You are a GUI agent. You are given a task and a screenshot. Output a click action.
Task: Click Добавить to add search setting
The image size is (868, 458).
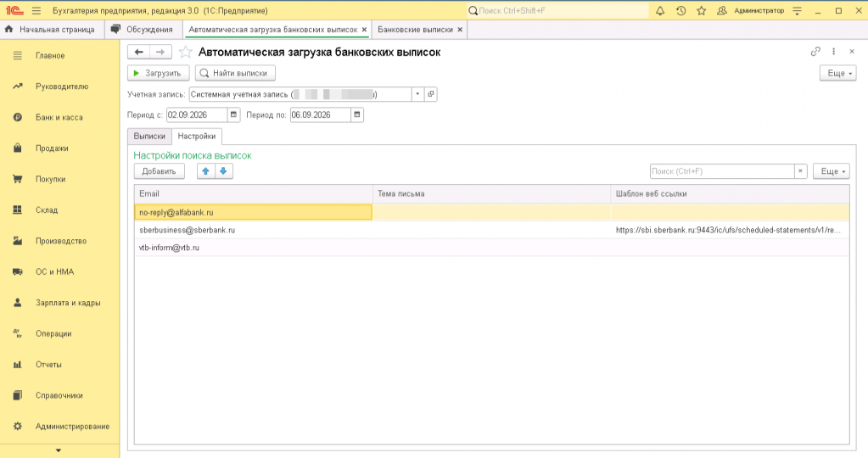[159, 171]
